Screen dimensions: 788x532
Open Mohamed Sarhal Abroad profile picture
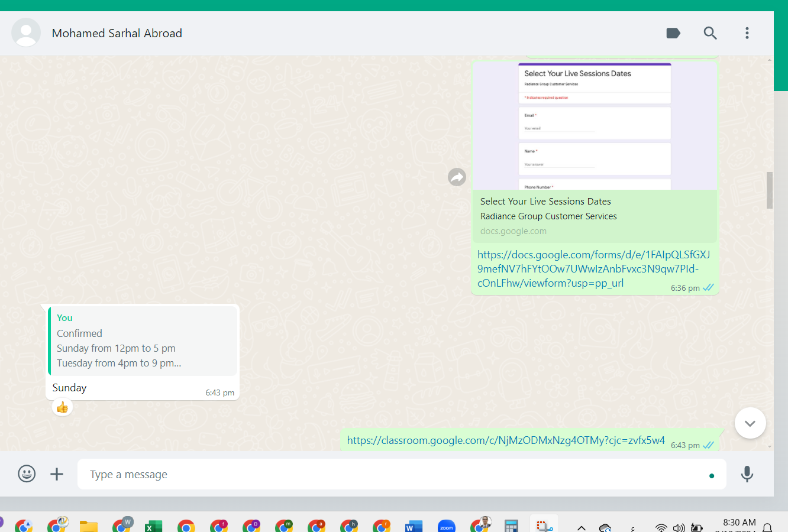[x=26, y=33]
